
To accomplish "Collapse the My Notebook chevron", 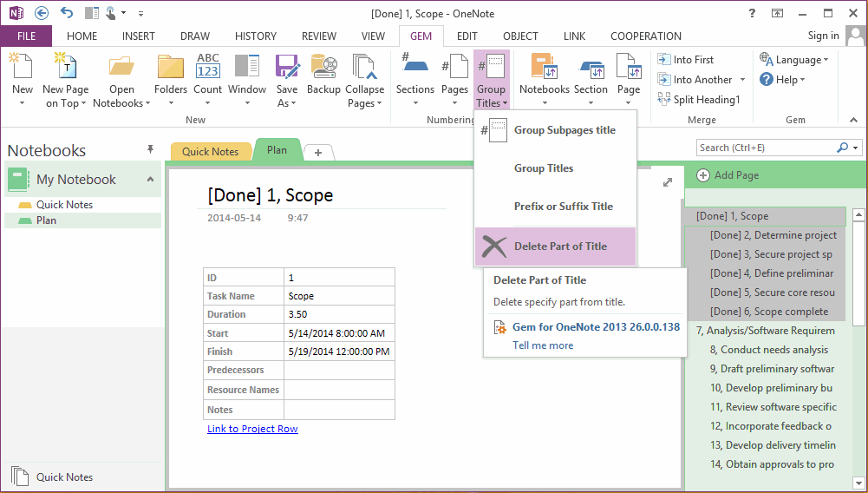I will 150,180.
